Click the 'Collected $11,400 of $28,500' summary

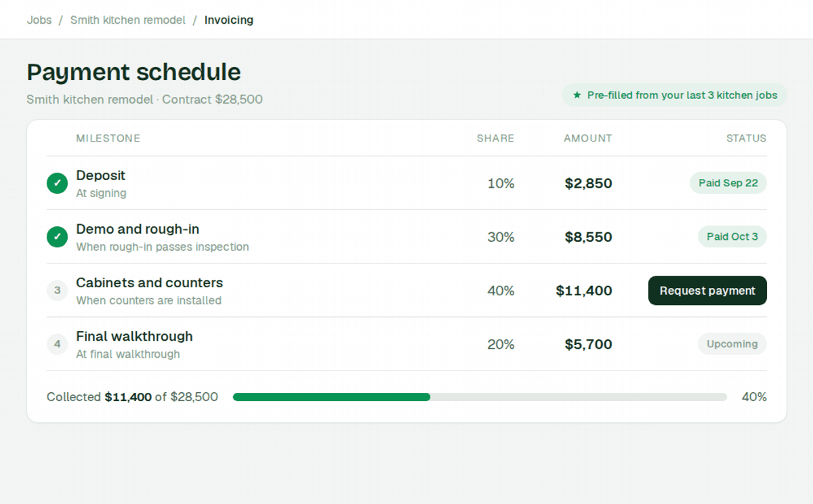(x=132, y=397)
